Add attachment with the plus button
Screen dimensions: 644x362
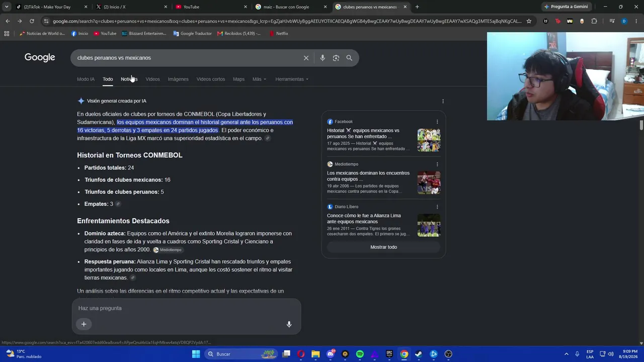click(84, 324)
